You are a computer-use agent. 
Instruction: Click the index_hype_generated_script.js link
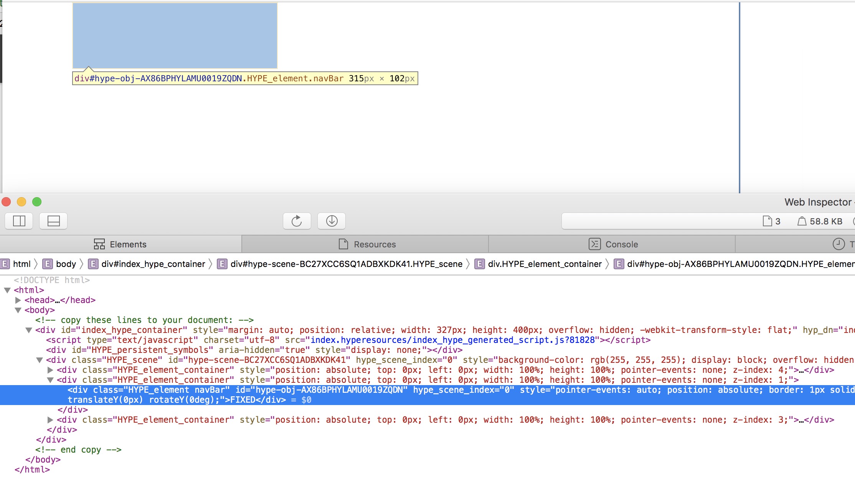[x=452, y=340]
